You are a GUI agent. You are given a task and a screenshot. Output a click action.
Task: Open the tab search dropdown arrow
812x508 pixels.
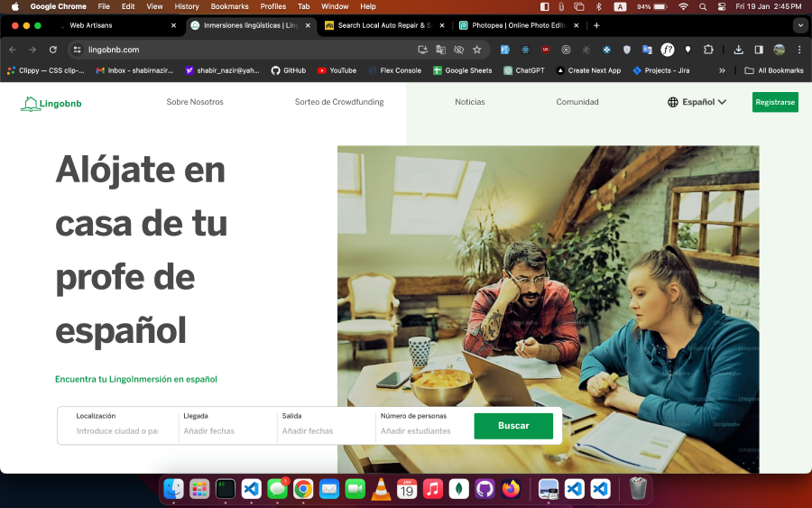[799, 25]
